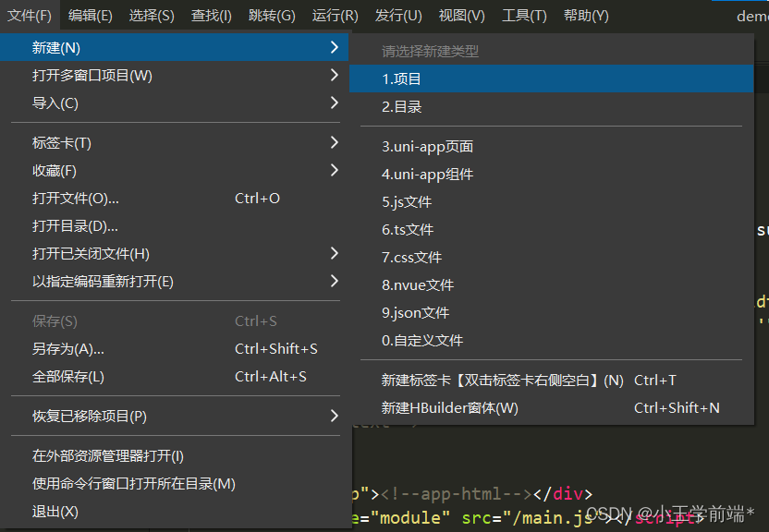
Task: Expand 打开已关闭文件(H) submenu arrow
Action: [x=334, y=253]
